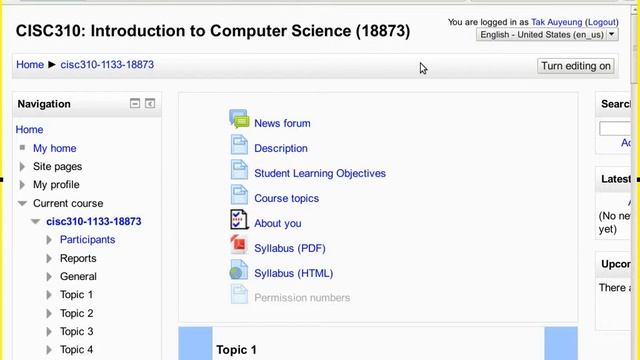
Task: Open the English language dropdown
Action: [x=547, y=35]
